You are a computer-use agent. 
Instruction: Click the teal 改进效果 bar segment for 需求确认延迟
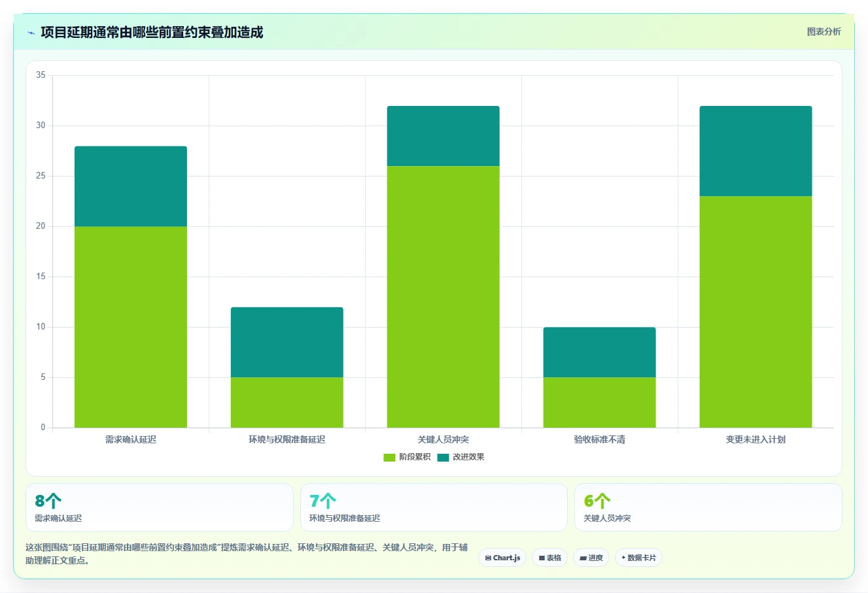131,186
